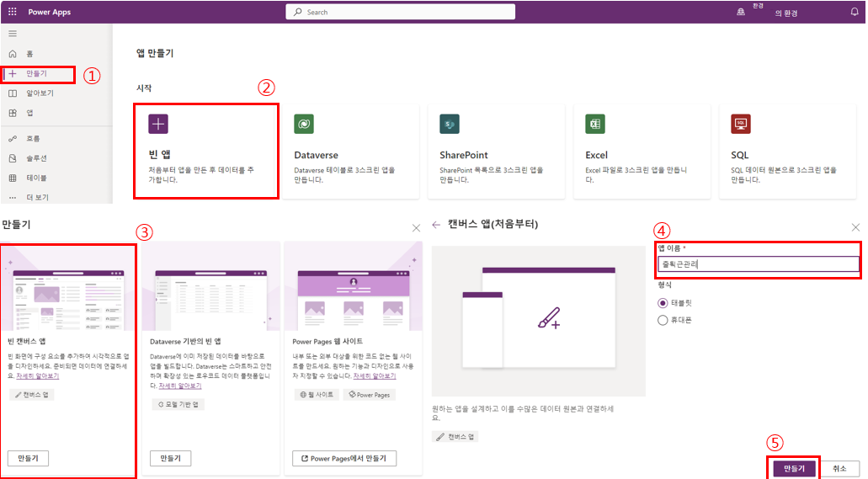The image size is (868, 479).
Task: Collapse the left navigation hamburger menu
Action: pos(13,34)
